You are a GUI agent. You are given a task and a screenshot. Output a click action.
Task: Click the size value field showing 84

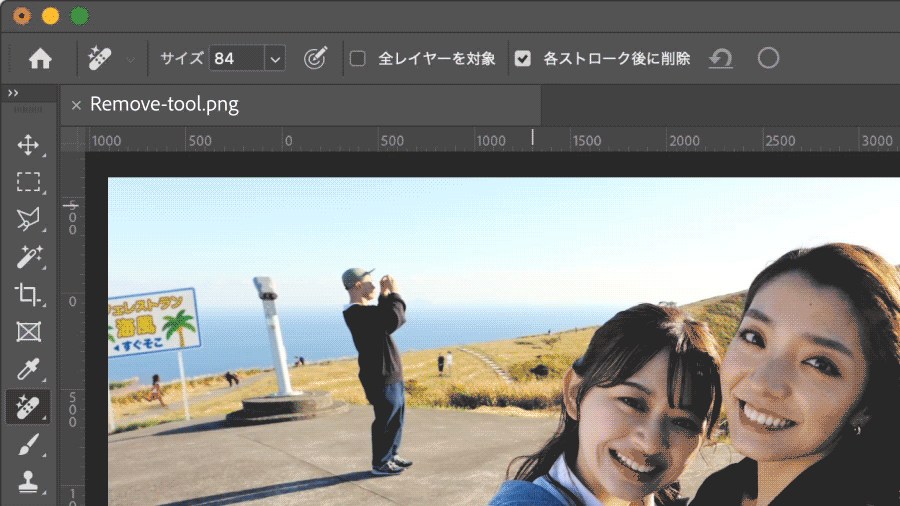236,59
